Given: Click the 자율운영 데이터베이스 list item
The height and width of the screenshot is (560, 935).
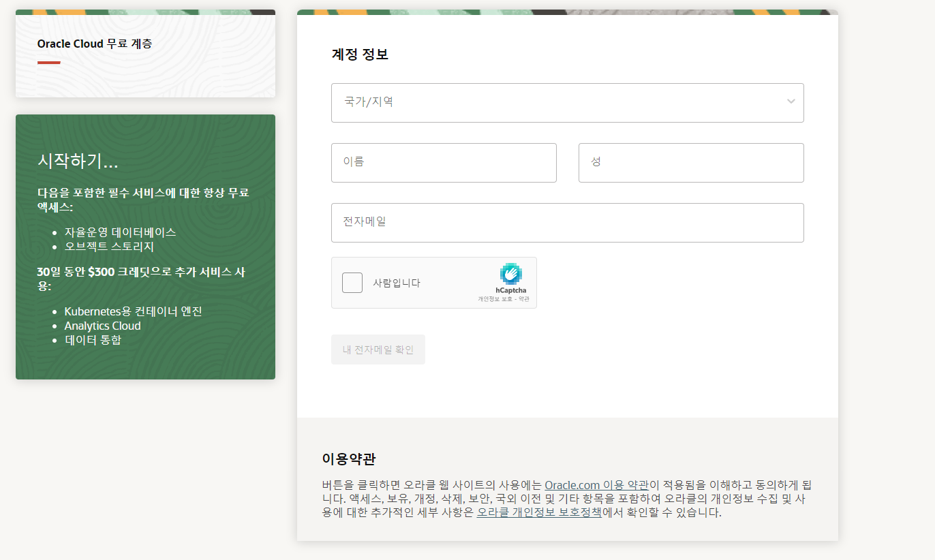Looking at the screenshot, I should tap(121, 232).
